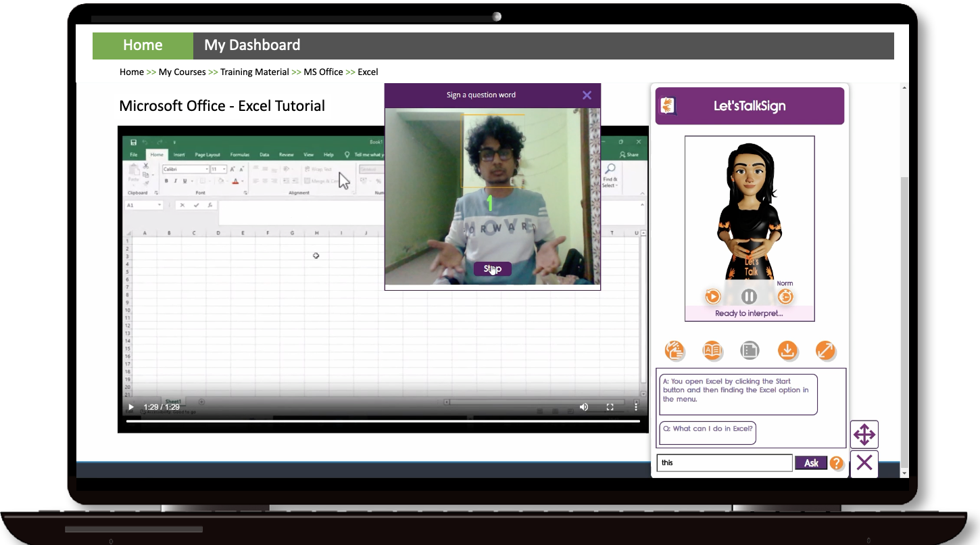Open the Excel Help tab
980x545 pixels.
[328, 155]
